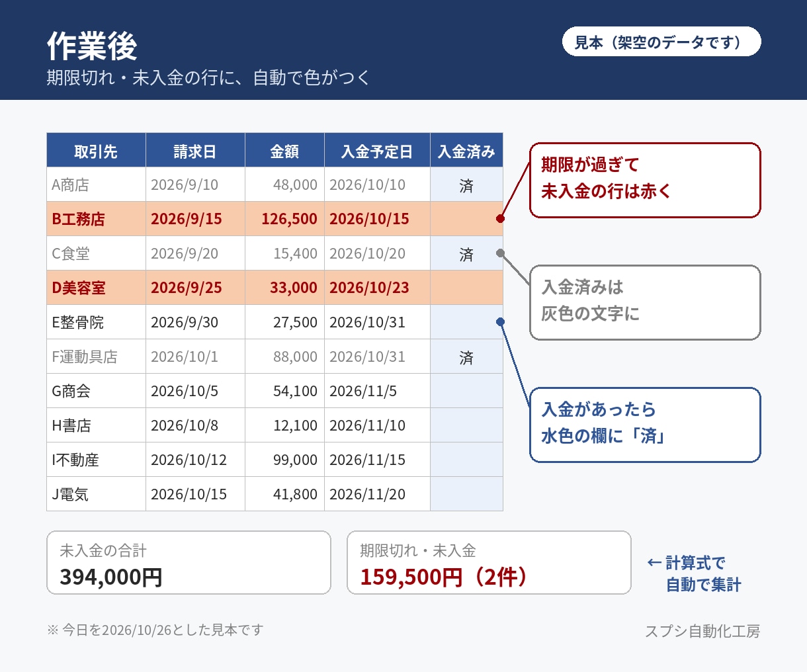Viewport: 807px width, 672px height.
Task: Click the amount 27,500 cell
Action: coord(284,322)
